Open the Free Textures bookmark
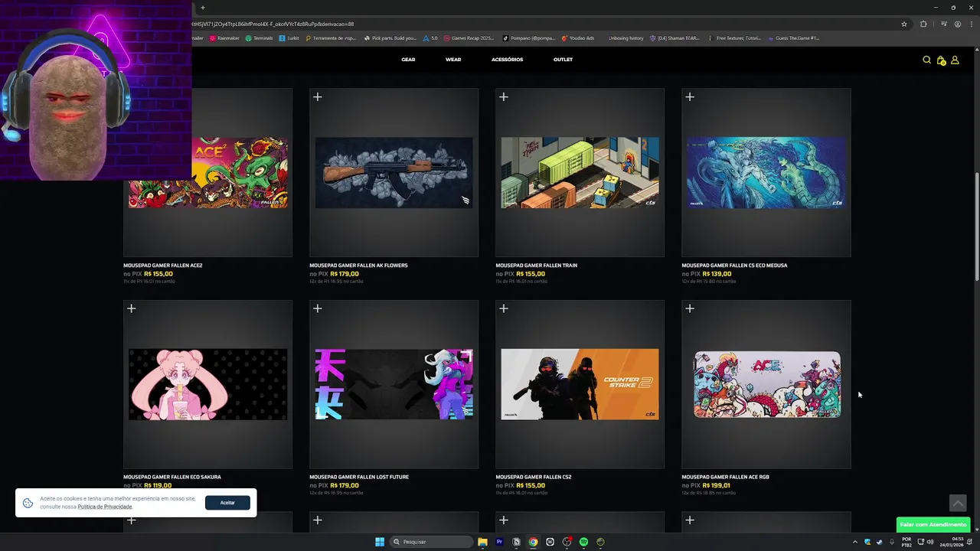Viewport: 980px width, 551px height. (735, 38)
